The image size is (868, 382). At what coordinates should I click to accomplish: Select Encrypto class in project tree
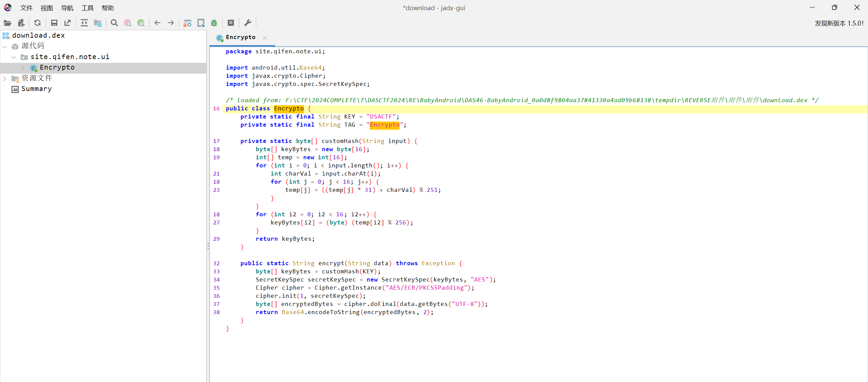click(x=57, y=67)
